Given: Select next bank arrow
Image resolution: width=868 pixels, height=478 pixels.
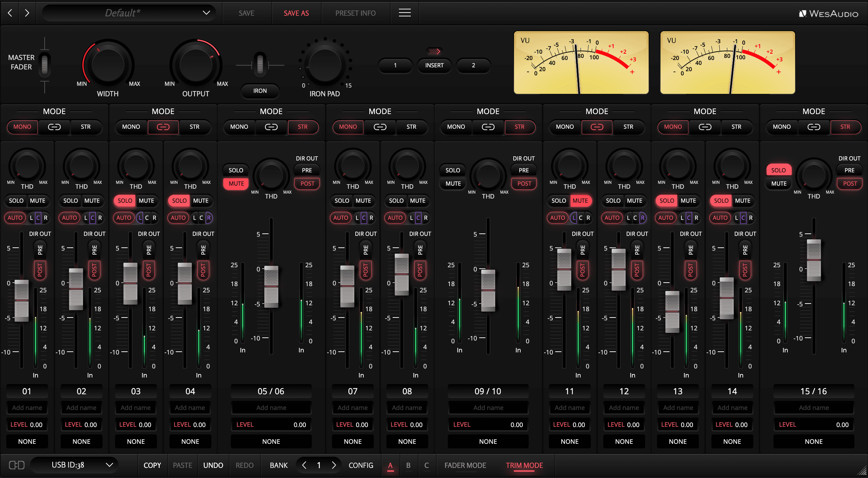Looking at the screenshot, I should (334, 465).
